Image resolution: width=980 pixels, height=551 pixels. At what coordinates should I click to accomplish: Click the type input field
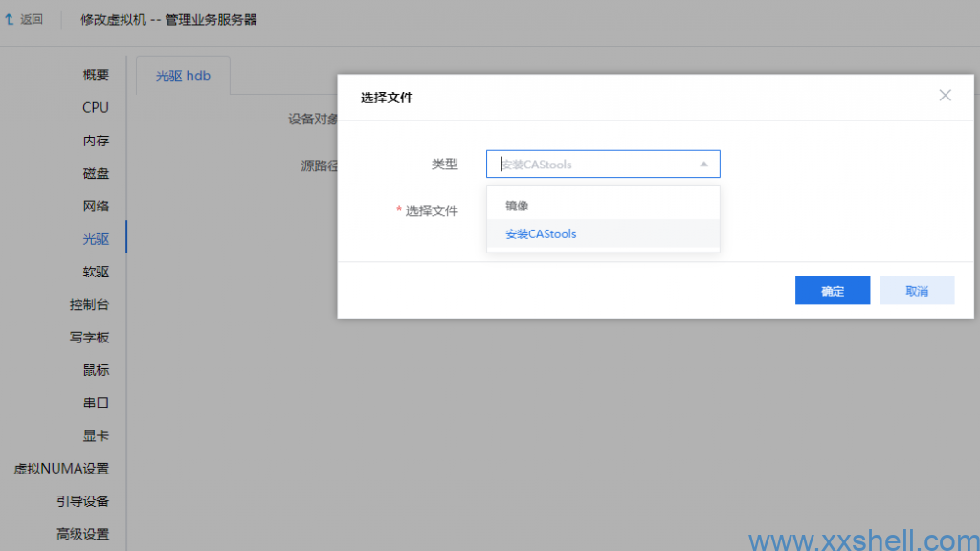pos(593,165)
